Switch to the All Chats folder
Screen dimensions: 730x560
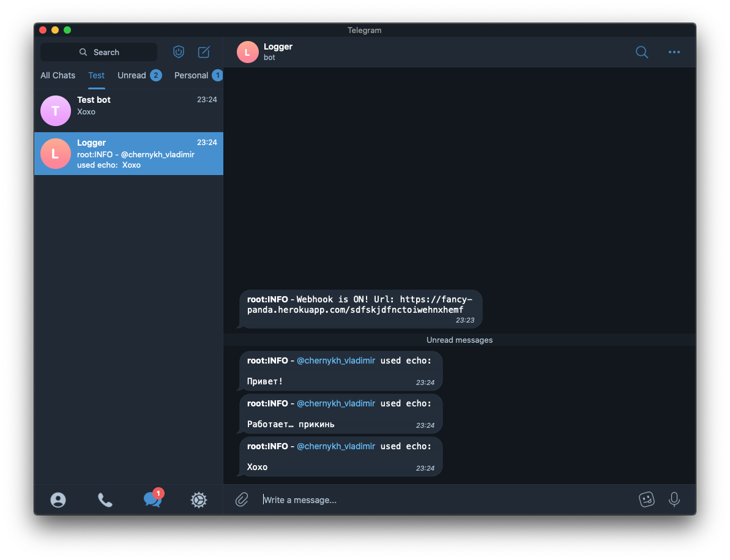tap(58, 75)
